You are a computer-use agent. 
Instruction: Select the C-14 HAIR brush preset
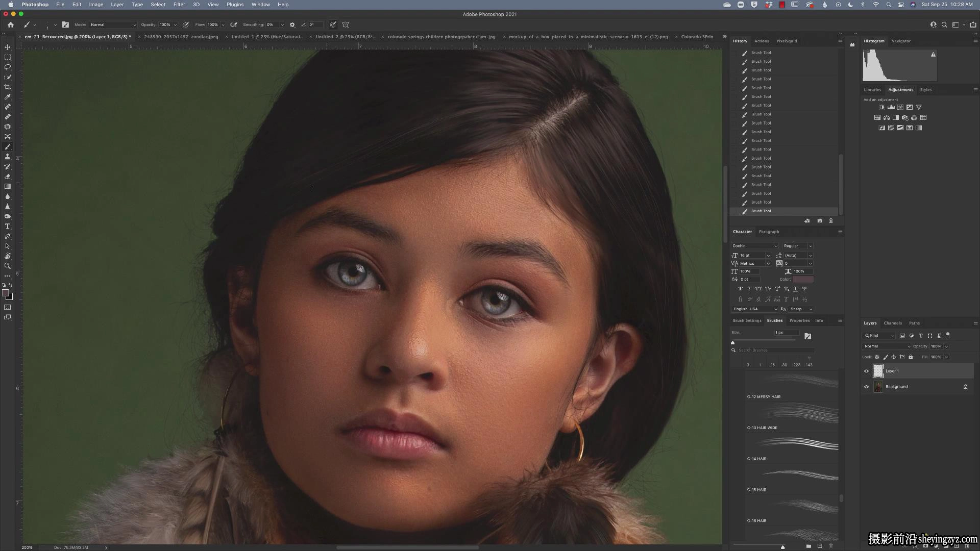coord(791,447)
